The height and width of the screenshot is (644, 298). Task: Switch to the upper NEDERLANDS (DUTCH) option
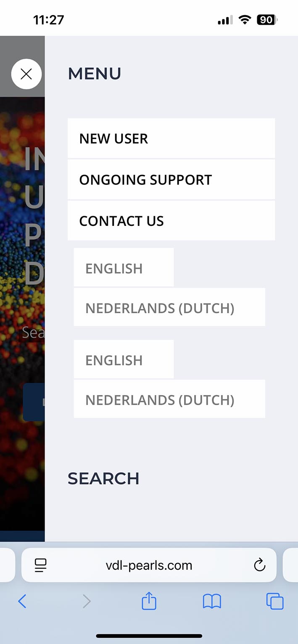click(x=169, y=308)
